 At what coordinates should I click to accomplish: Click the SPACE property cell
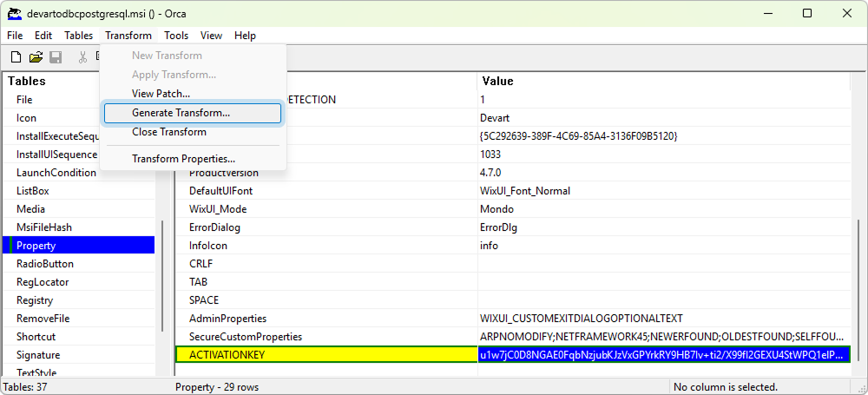tap(326, 300)
